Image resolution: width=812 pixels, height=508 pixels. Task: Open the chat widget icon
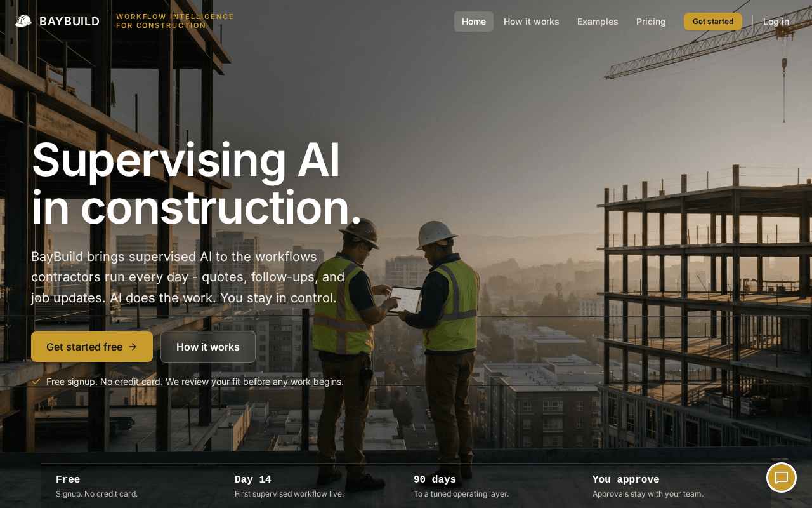782,478
